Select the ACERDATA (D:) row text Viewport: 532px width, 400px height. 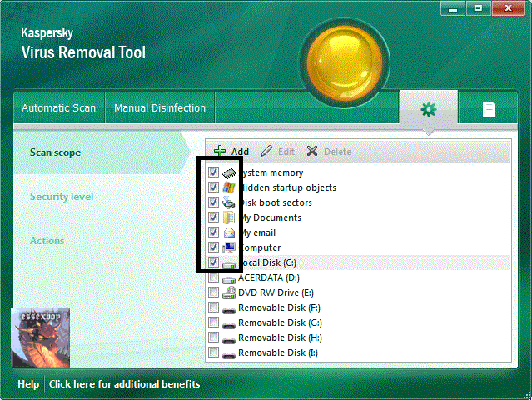pos(269,277)
